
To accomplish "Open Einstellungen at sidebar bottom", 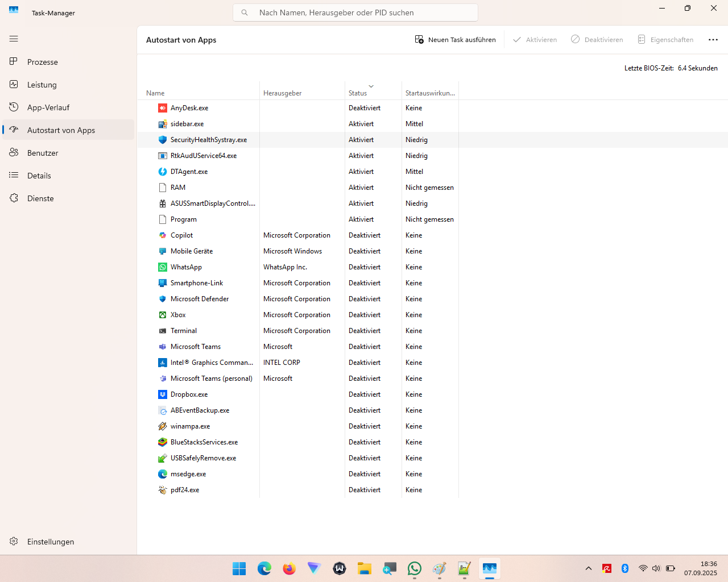I will coord(68,542).
